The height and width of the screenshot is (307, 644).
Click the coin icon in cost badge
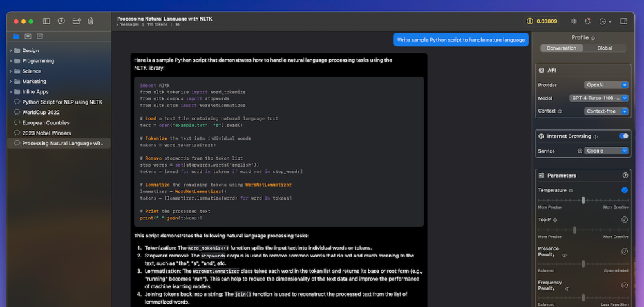(530, 21)
